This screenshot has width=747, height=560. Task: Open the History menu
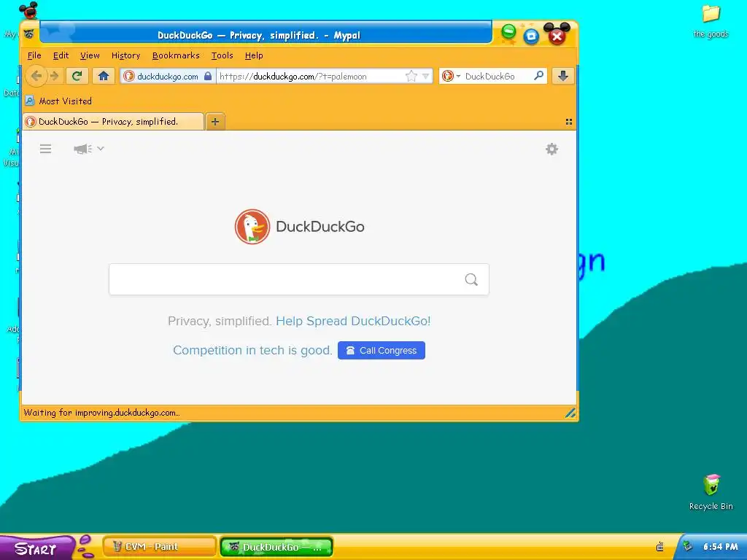pos(125,55)
